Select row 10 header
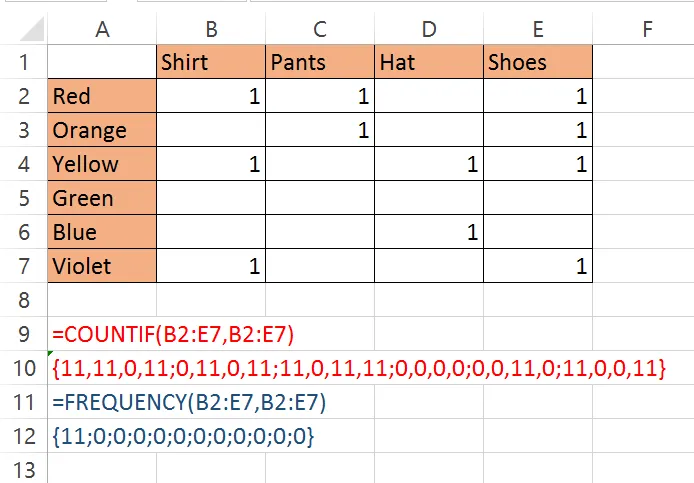 23,368
